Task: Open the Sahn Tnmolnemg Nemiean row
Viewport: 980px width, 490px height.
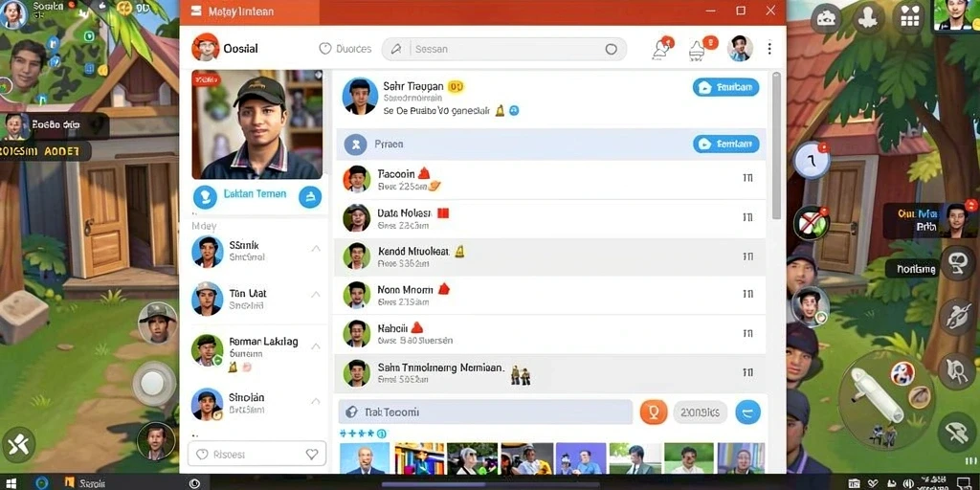Action: pos(550,372)
